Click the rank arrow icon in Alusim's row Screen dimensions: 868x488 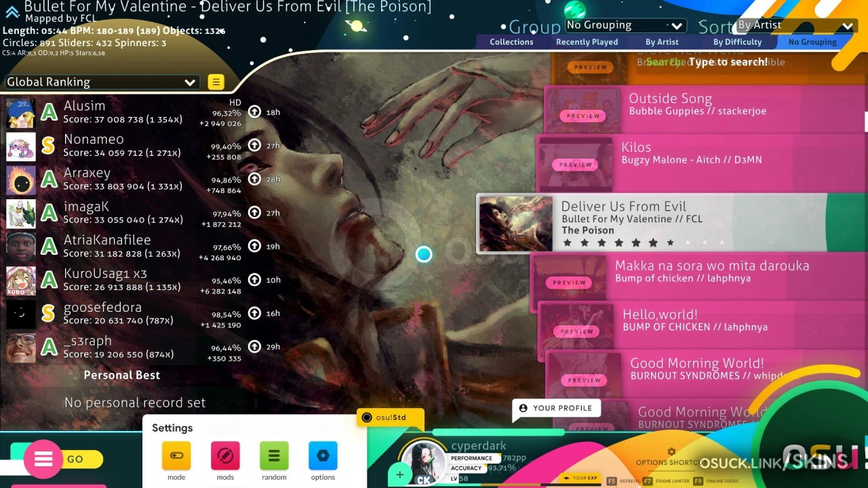[254, 112]
